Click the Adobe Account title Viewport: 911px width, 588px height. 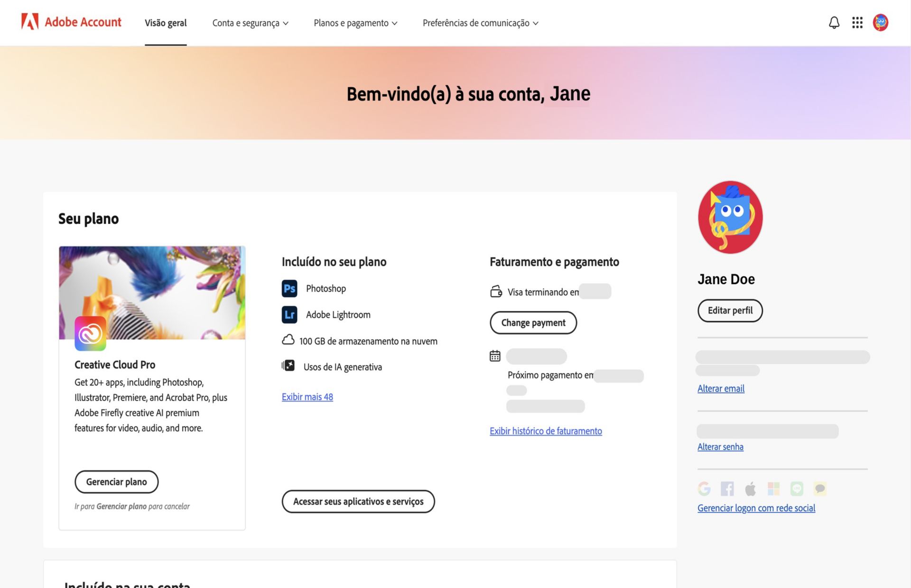pos(83,22)
